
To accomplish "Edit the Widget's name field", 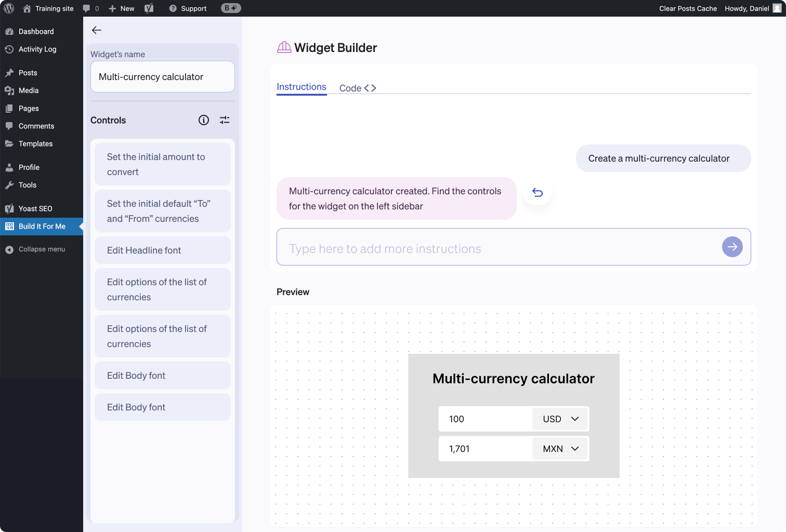I will 163,77.
